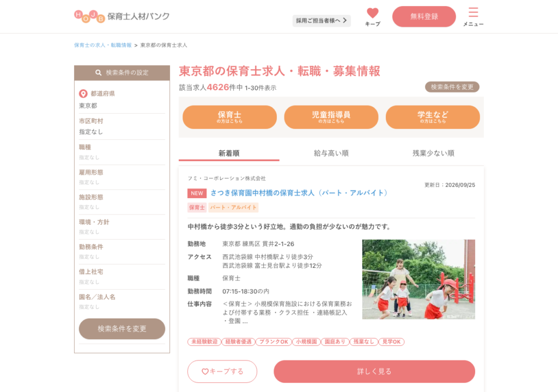Open the 環境・方針 filter section

point(122,227)
